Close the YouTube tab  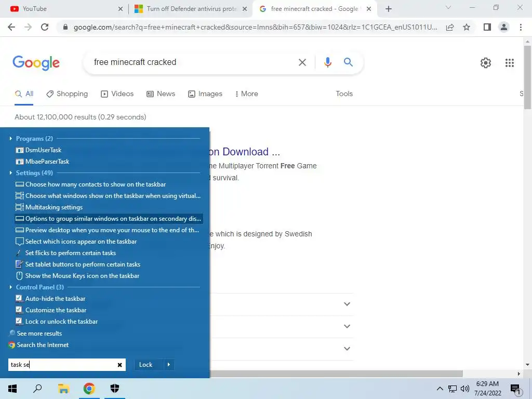pos(120,9)
